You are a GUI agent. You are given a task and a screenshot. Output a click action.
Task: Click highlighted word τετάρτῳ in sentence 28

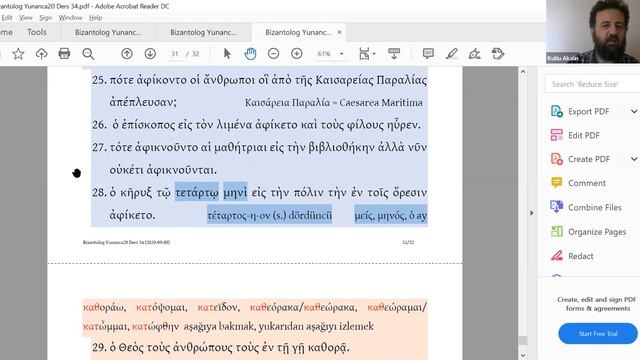197,192
